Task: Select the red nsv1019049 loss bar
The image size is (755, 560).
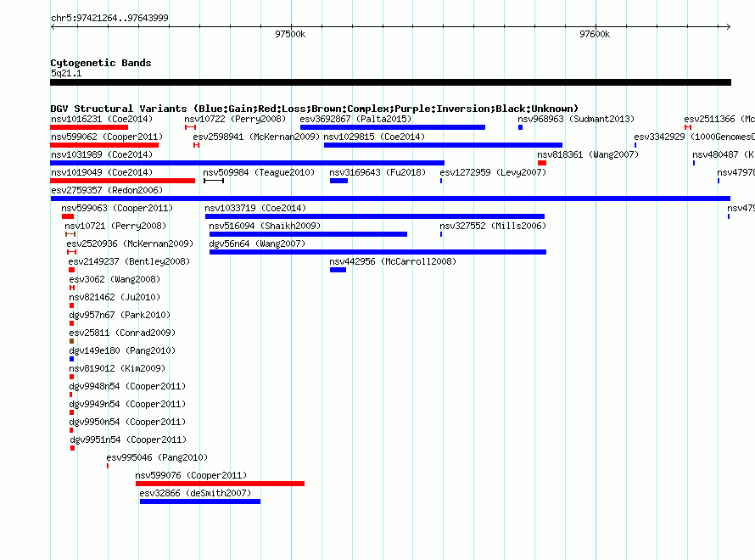Action: pyautogui.click(x=123, y=181)
